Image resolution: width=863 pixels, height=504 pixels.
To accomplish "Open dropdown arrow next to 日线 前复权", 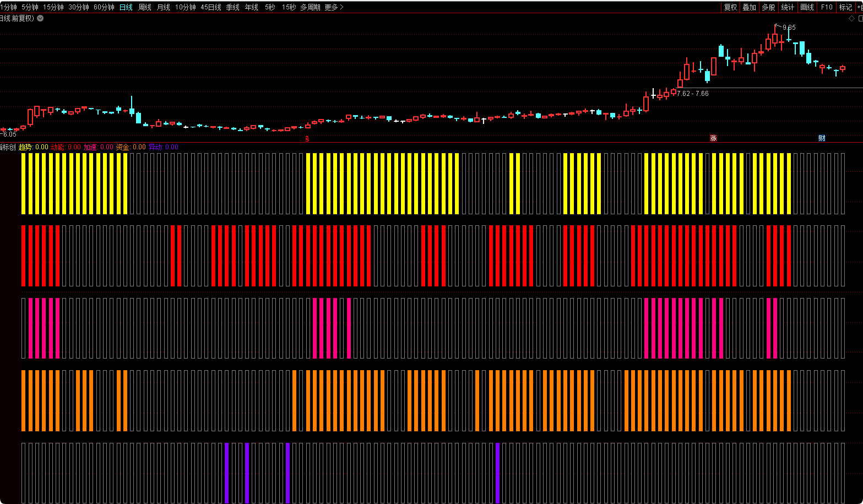I will pyautogui.click(x=40, y=18).
